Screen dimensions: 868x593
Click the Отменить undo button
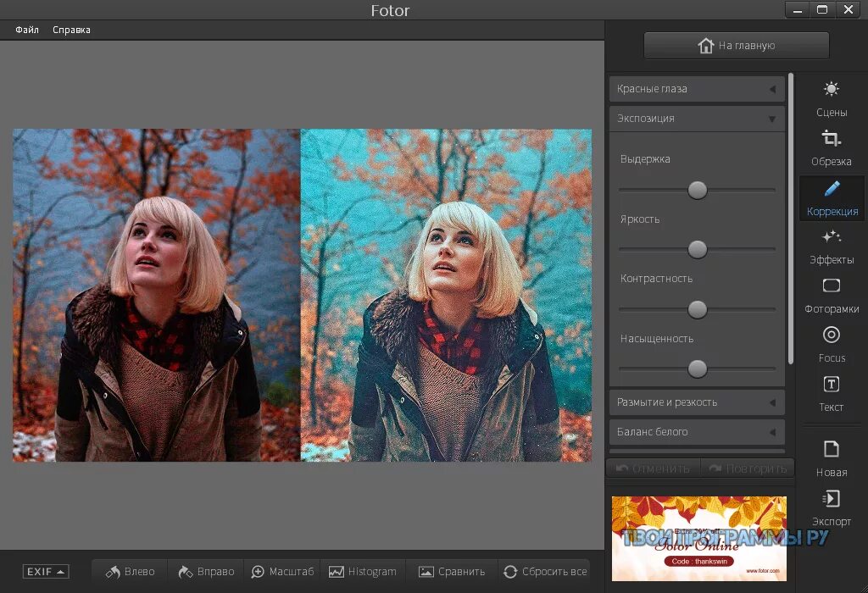(x=654, y=468)
